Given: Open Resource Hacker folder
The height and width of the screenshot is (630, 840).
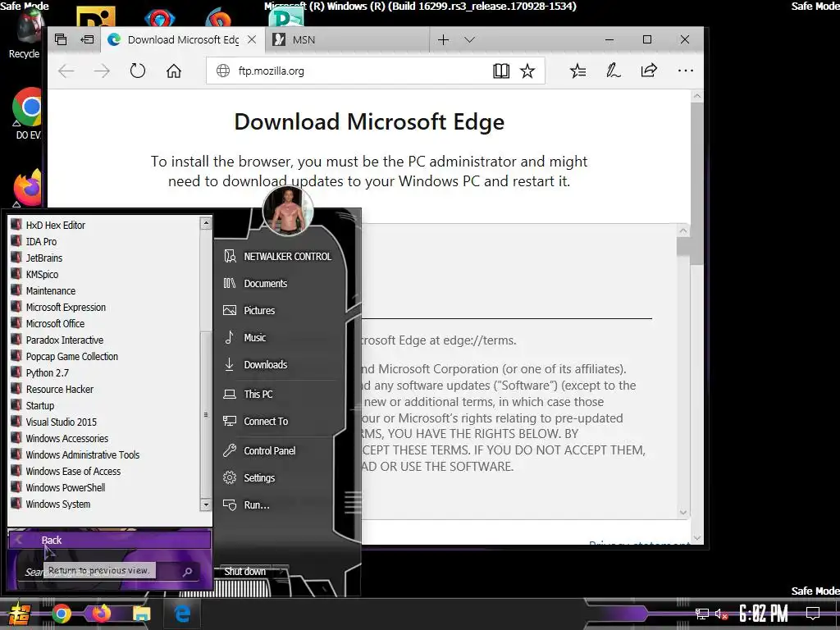Looking at the screenshot, I should pos(59,389).
